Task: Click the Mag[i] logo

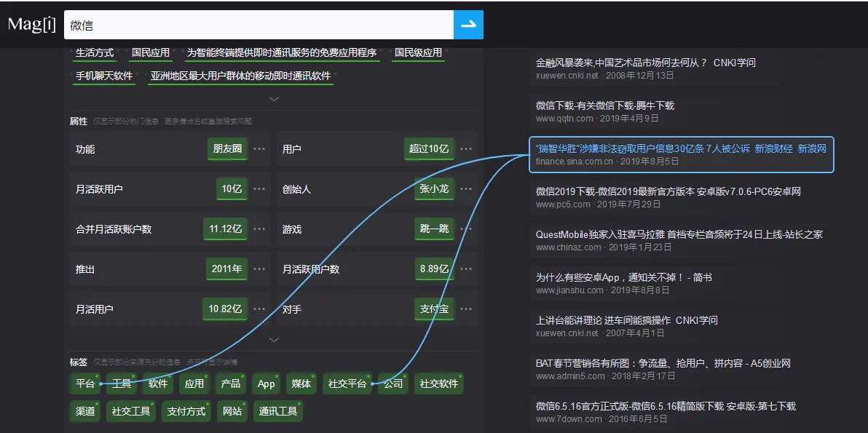Action: click(31, 25)
